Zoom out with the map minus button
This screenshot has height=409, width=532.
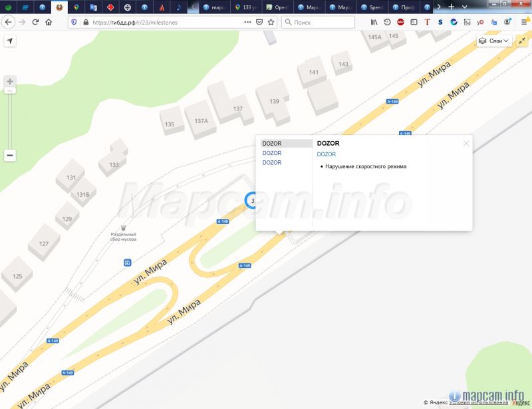(10, 156)
